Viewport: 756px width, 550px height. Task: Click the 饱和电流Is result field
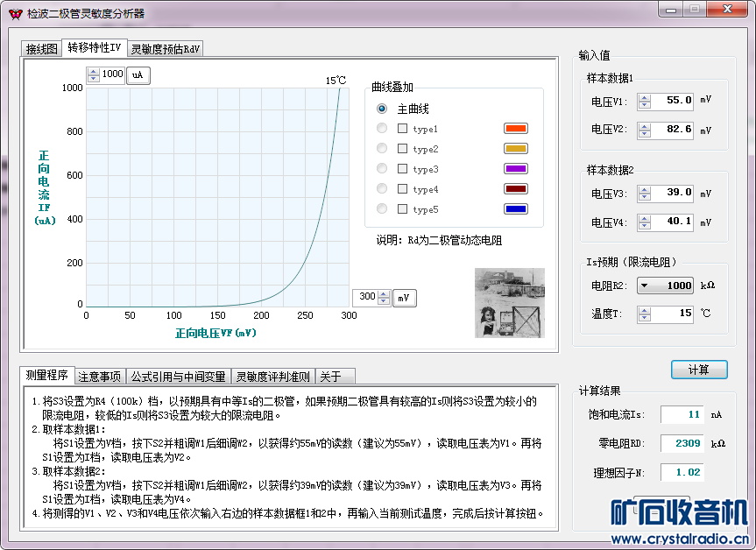coord(682,414)
